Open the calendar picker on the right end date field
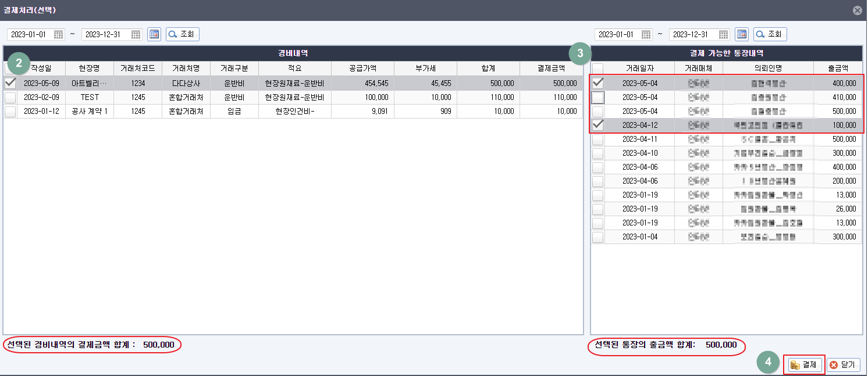 point(723,34)
